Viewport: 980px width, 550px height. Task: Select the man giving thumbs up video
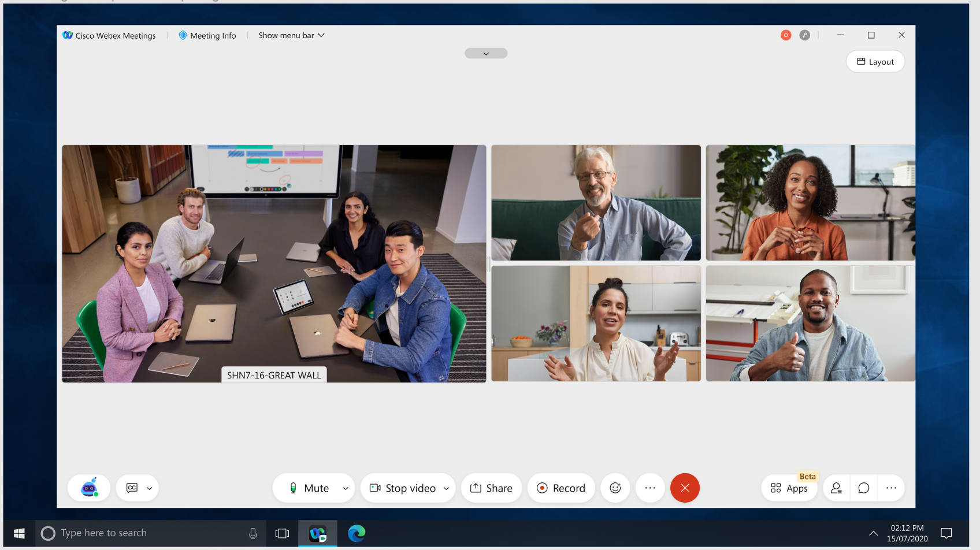click(811, 324)
